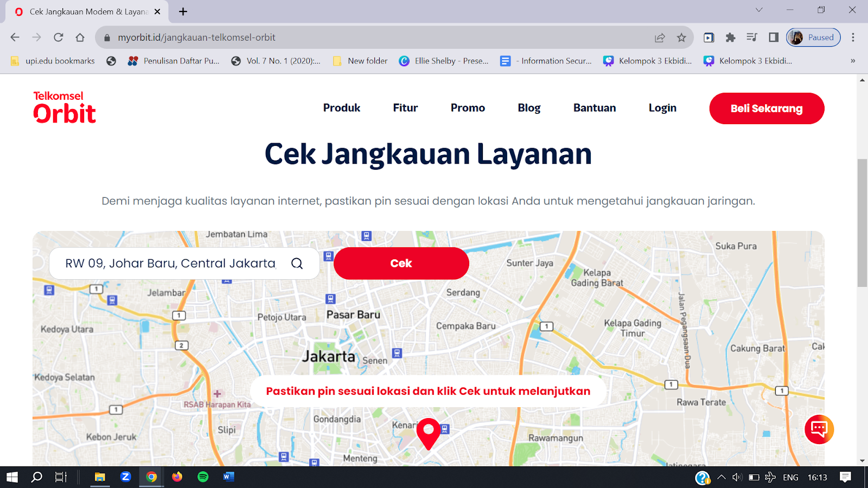Click the browser home icon

point(80,37)
